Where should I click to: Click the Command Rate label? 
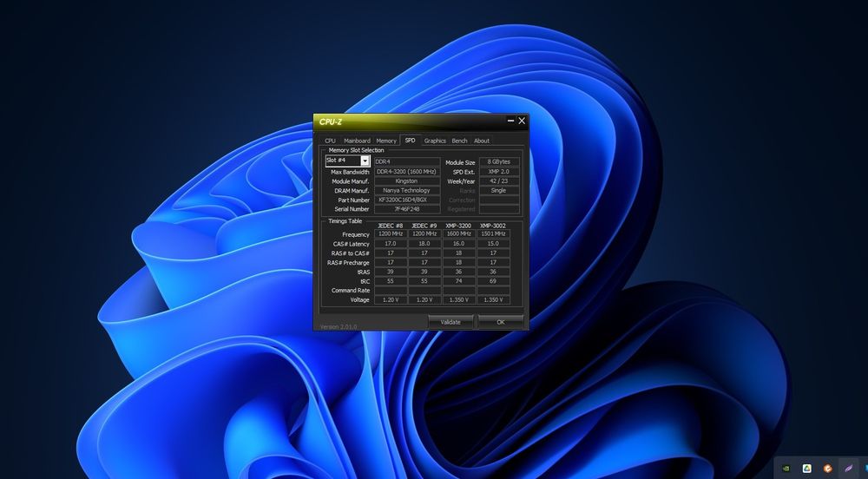pos(351,291)
